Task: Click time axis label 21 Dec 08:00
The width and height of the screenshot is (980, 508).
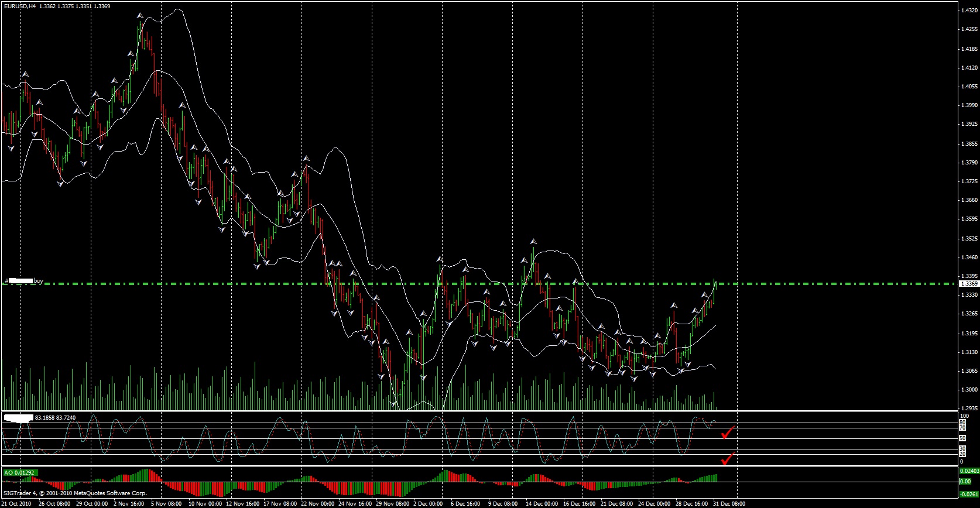Action: tap(617, 503)
